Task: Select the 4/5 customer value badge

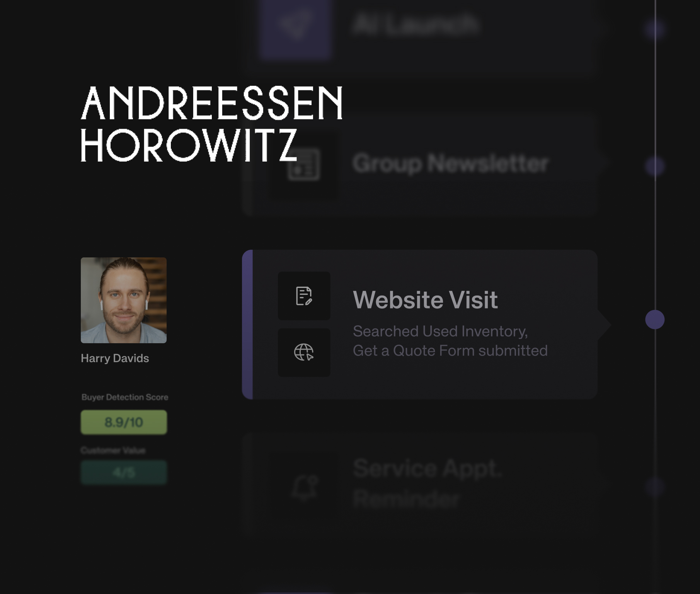Action: [x=124, y=472]
